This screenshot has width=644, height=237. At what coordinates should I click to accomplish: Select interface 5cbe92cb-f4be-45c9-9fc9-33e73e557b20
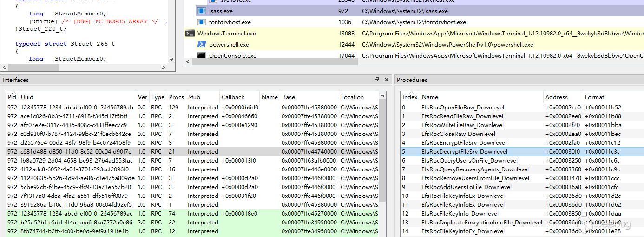pos(77,187)
